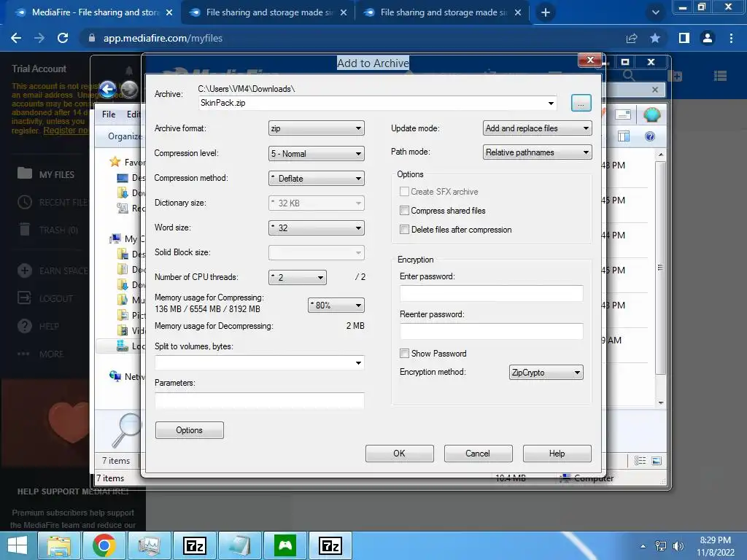The height and width of the screenshot is (560, 747).
Task: Expand the SkinPack.zip archive name dropdown
Action: (551, 103)
